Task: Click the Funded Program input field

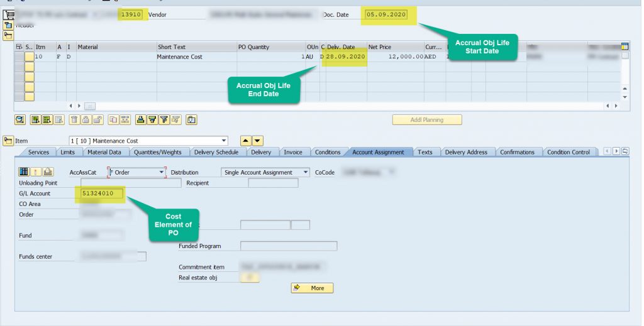Action: point(289,246)
